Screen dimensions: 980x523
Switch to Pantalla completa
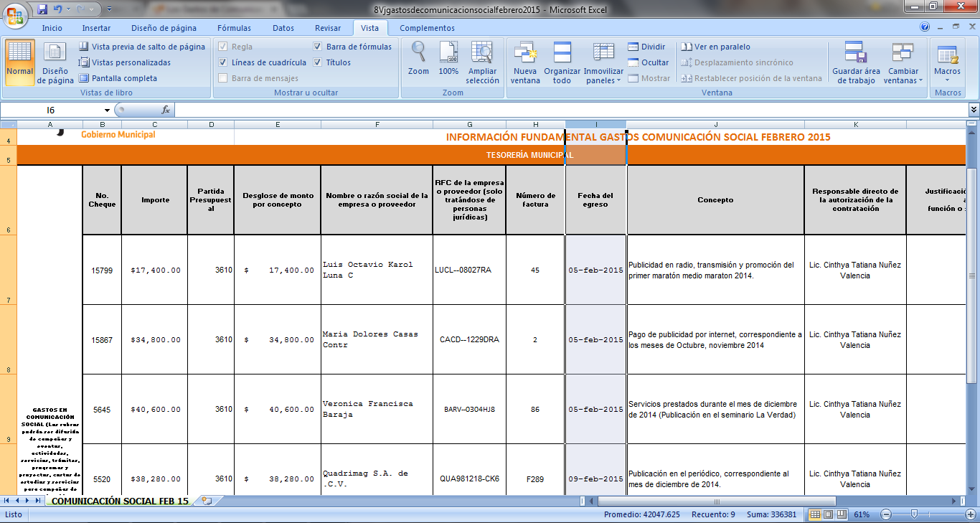118,78
